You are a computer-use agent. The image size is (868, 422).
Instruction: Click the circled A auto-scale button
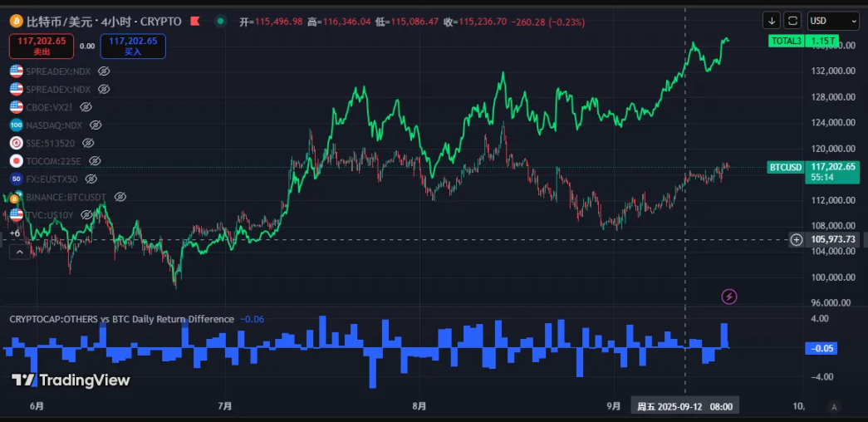click(834, 406)
